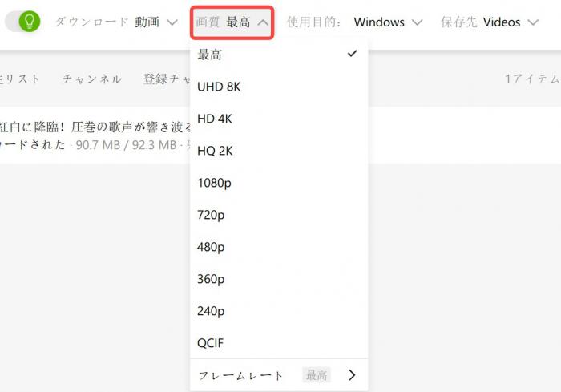
Task: Choose 240p quality
Action: click(x=279, y=311)
